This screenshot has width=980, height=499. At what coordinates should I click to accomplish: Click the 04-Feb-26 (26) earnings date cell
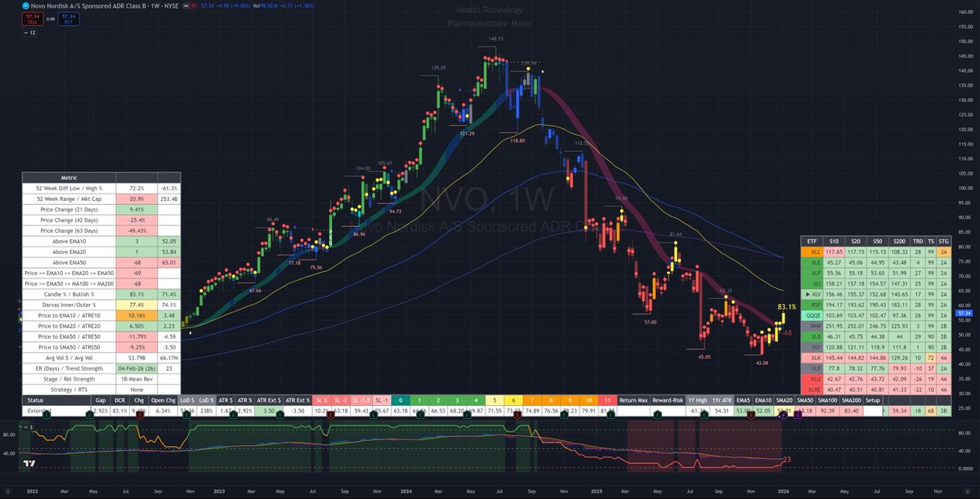[136, 368]
